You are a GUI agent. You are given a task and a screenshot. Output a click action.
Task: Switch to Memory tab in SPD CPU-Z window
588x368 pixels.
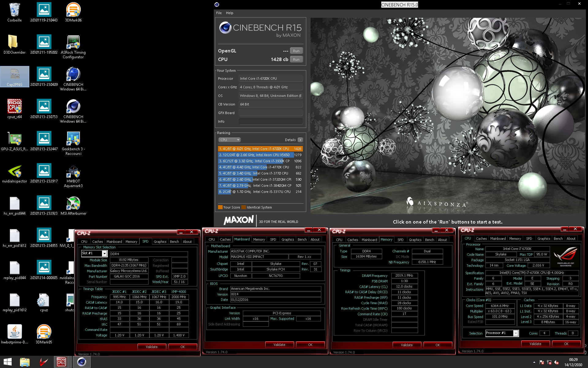(131, 242)
